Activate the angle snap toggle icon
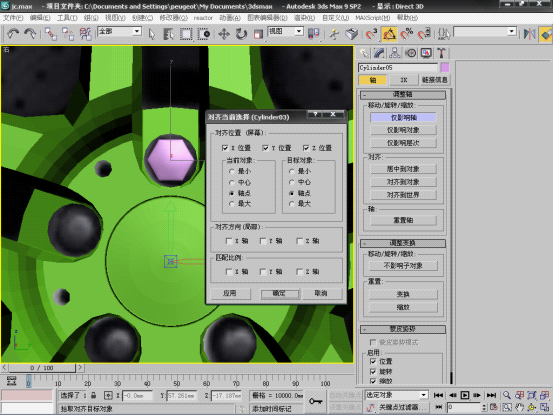Viewport: 553px width, 415px height. click(389, 34)
